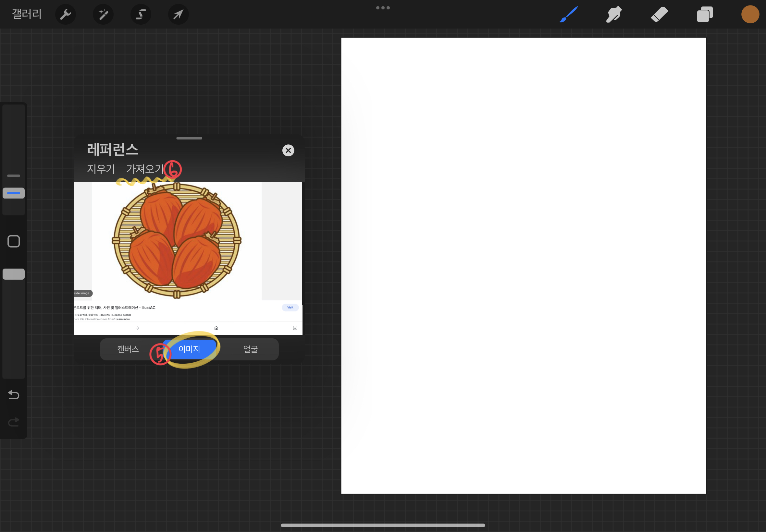Open the orange active color picker
766x532 pixels.
[750, 14]
